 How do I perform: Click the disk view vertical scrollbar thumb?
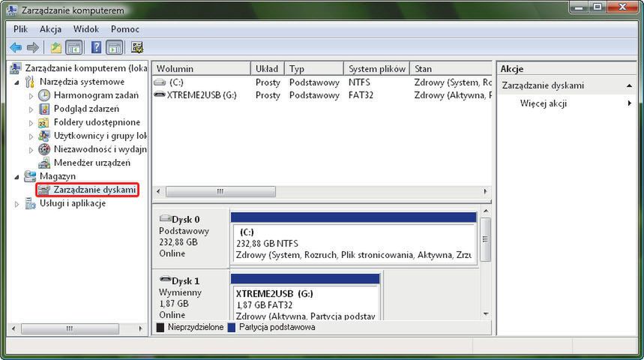pyautogui.click(x=485, y=239)
